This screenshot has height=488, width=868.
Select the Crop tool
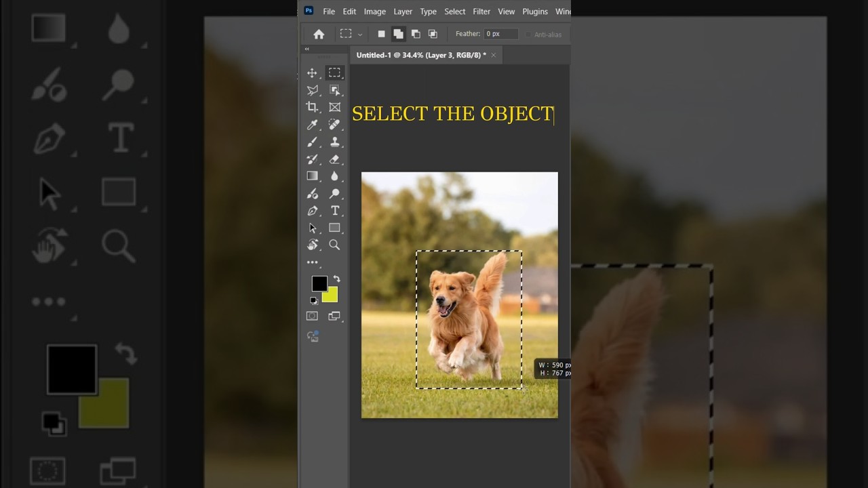(x=312, y=107)
